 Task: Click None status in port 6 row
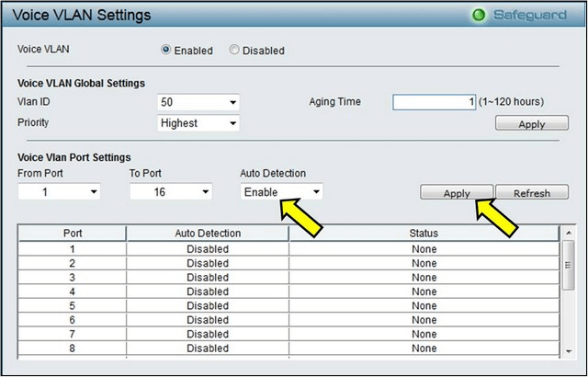tap(424, 320)
